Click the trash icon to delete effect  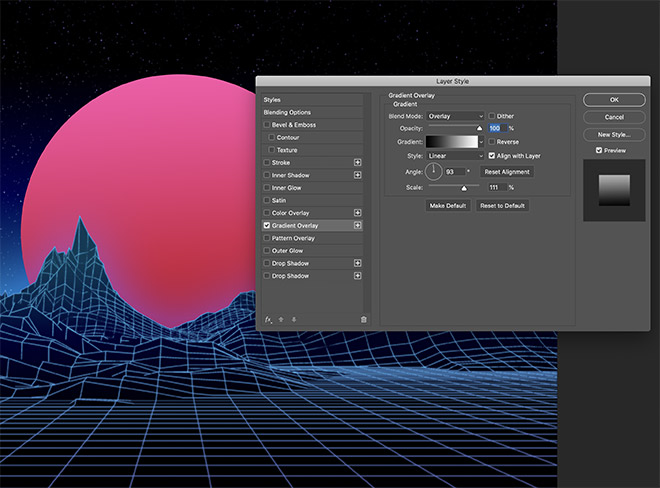364,319
